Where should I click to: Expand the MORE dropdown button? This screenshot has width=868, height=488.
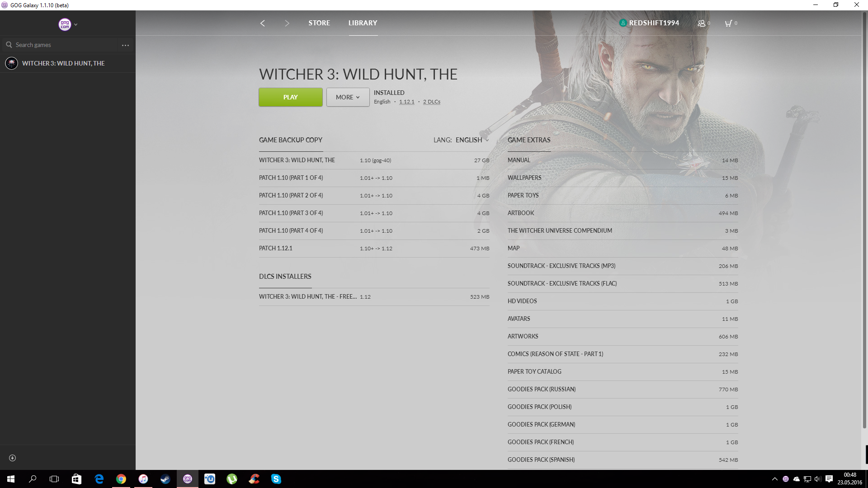click(x=348, y=97)
